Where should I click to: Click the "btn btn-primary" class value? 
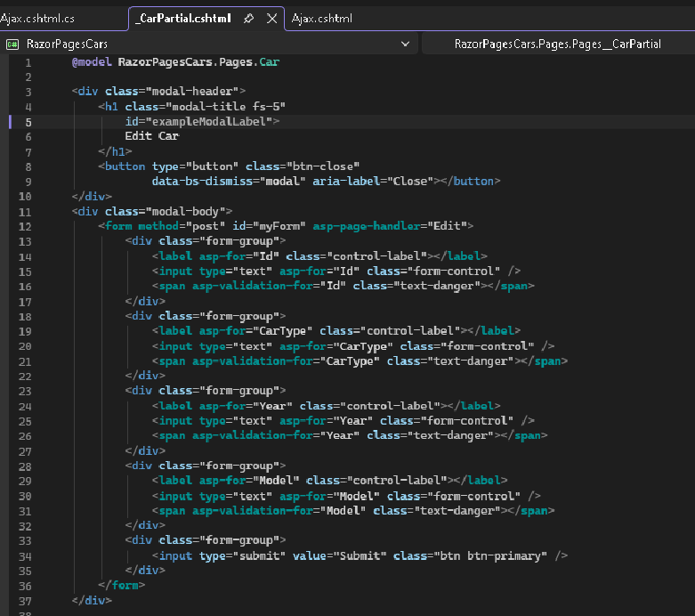point(490,555)
